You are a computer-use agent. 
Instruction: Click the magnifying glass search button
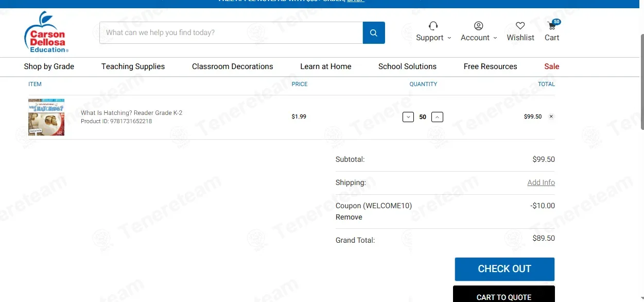374,32
